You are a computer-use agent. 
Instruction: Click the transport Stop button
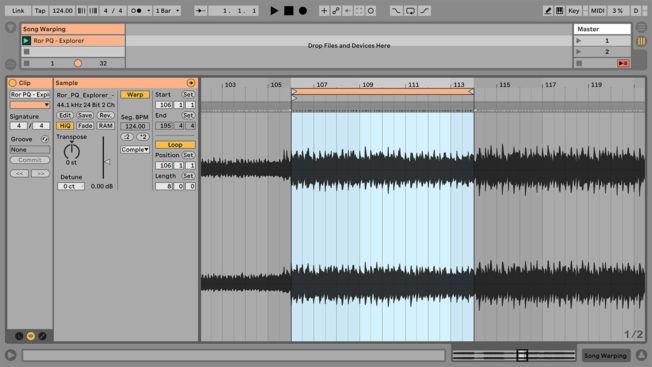coord(289,11)
